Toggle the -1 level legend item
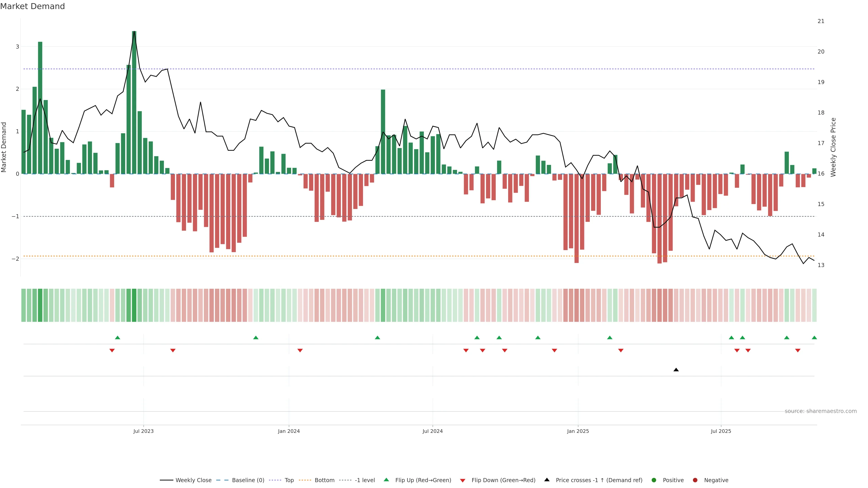The image size is (868, 488). [x=365, y=480]
